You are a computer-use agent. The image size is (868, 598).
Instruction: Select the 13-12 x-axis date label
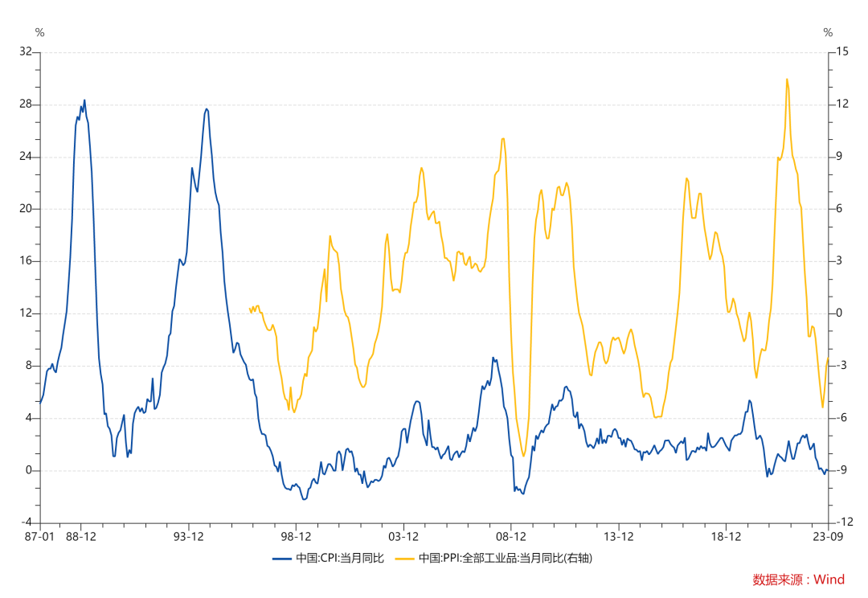click(x=618, y=537)
